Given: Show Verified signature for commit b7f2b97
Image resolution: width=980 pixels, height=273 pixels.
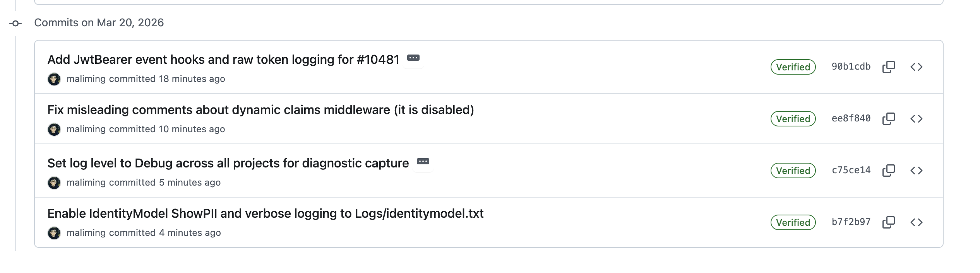Looking at the screenshot, I should tap(793, 222).
